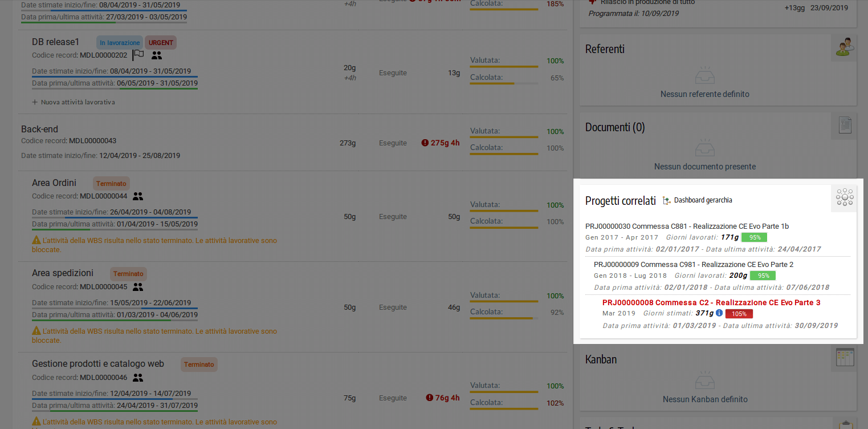Click the Kanban board icon

[x=844, y=358]
